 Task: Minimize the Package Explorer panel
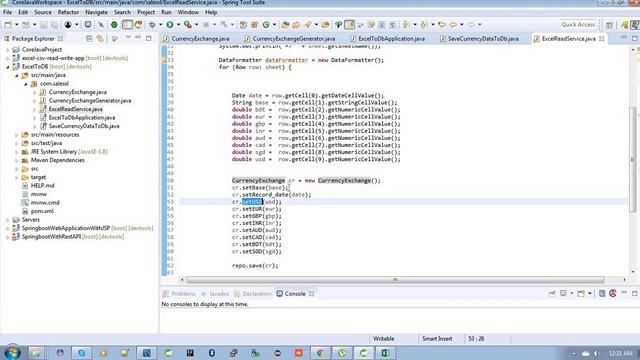[138, 38]
